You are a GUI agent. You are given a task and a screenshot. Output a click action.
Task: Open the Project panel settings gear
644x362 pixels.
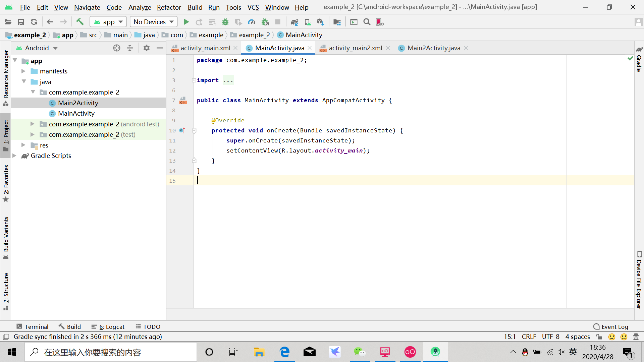tap(146, 48)
